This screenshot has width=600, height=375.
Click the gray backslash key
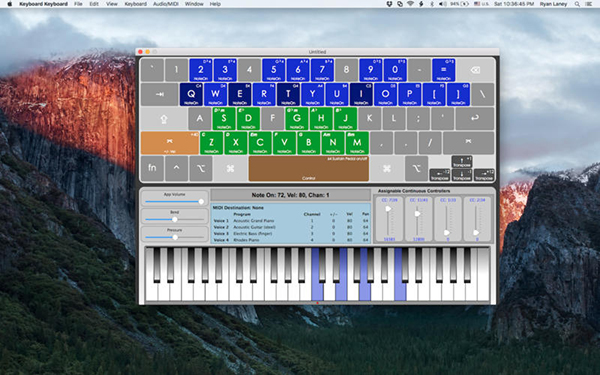point(483,94)
